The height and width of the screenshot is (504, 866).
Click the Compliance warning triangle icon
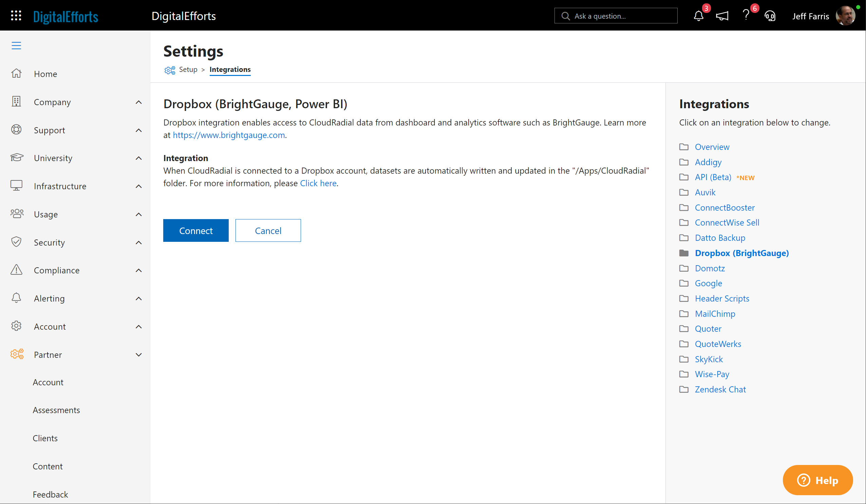point(16,270)
